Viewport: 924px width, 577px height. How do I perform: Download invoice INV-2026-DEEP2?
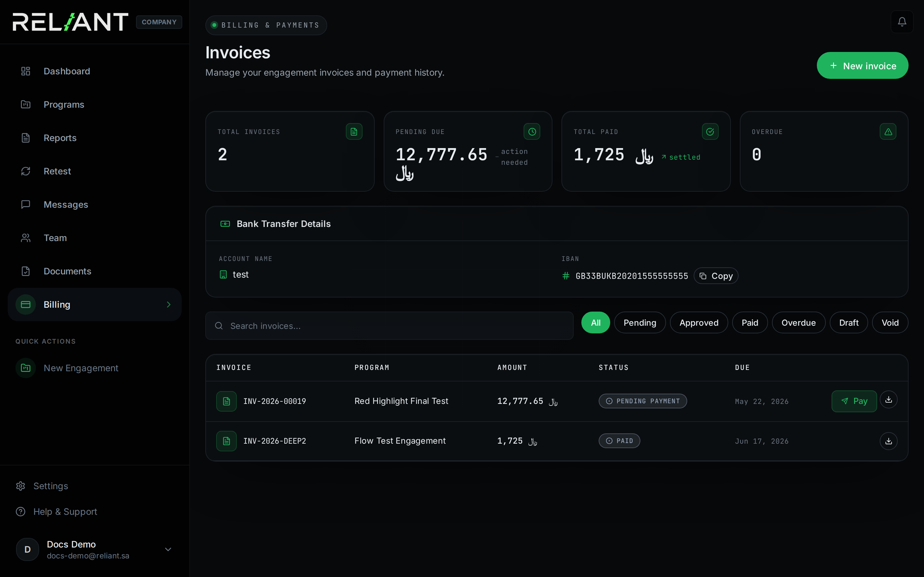888,441
